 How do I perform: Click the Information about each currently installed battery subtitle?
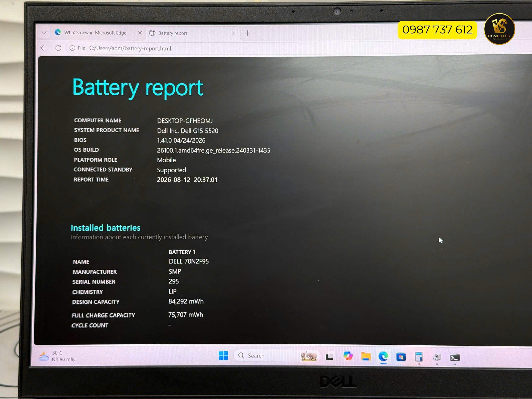(139, 237)
